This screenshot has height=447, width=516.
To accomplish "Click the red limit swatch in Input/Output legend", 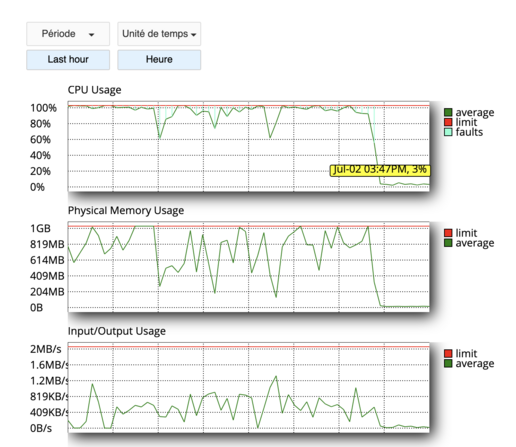I will (448, 353).
